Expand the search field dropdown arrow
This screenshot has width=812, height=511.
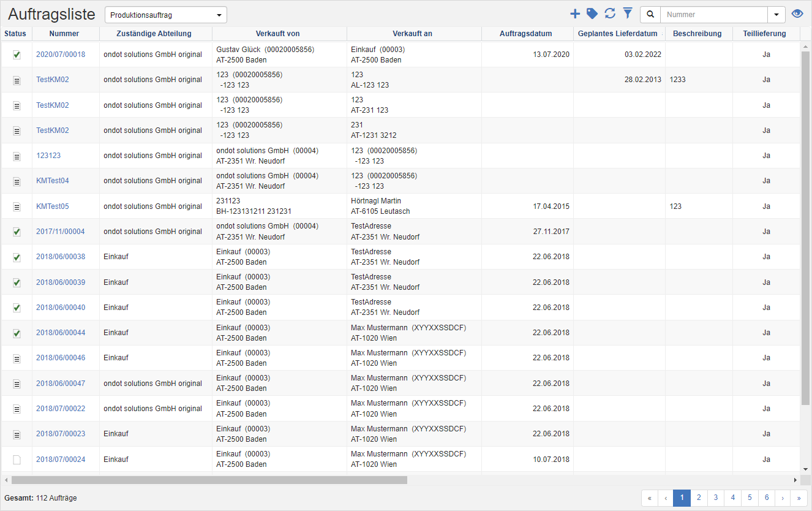point(776,15)
